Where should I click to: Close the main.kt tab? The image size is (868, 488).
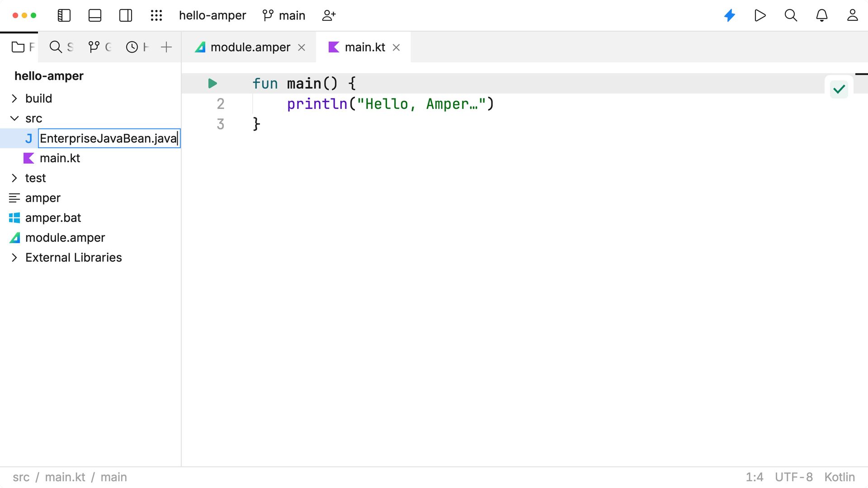396,47
